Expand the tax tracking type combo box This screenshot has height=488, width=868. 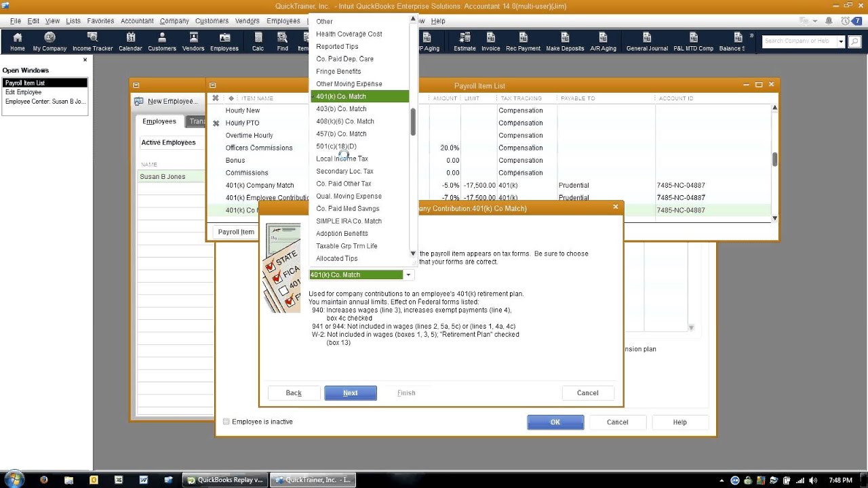tap(408, 274)
